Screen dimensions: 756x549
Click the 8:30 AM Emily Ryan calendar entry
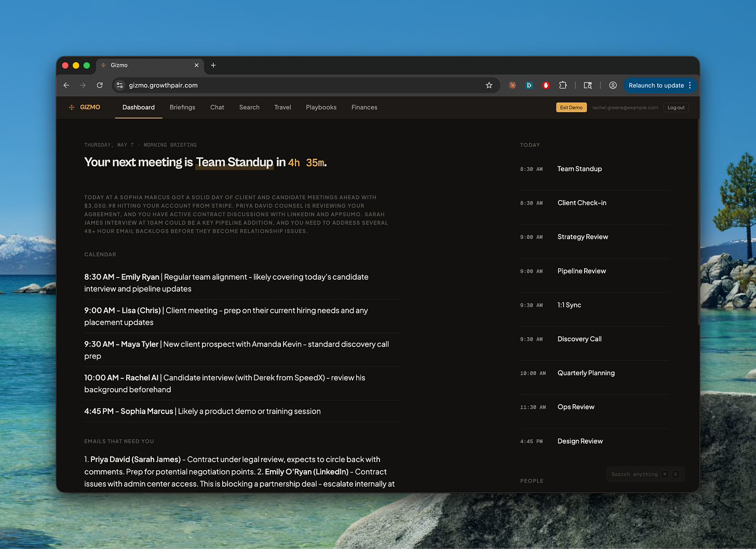coord(242,283)
